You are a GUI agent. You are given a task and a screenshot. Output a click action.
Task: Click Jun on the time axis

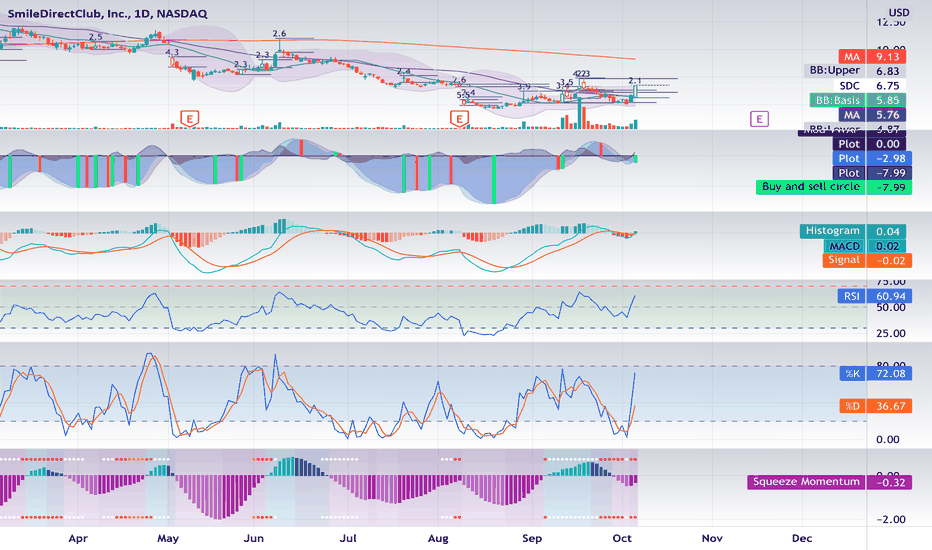[x=254, y=538]
